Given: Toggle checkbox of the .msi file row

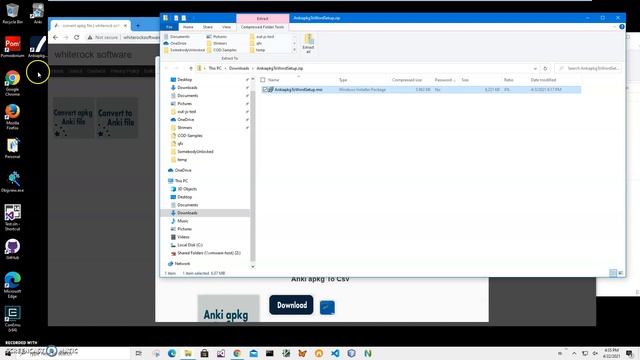Looking at the screenshot, I should 265,89.
